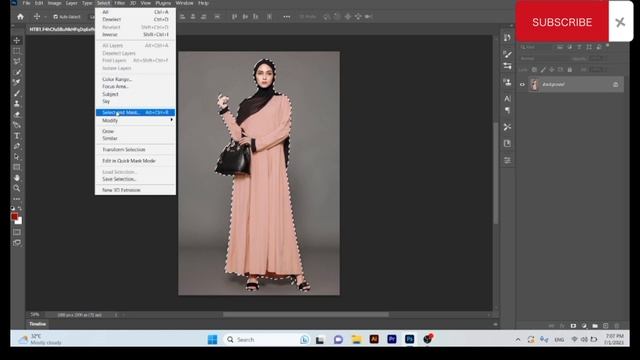Open the Paragraph panel icon

(507, 110)
